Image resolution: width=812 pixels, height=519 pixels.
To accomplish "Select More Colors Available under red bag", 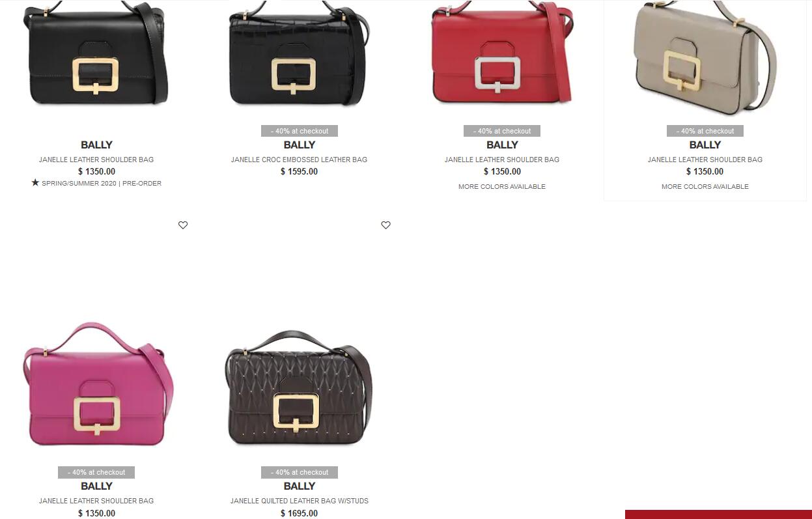I will 502,187.
